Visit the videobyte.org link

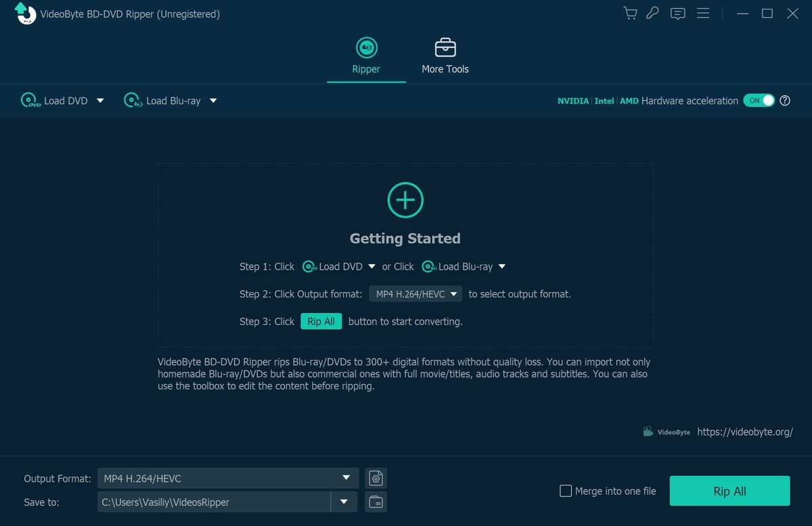tap(744, 431)
